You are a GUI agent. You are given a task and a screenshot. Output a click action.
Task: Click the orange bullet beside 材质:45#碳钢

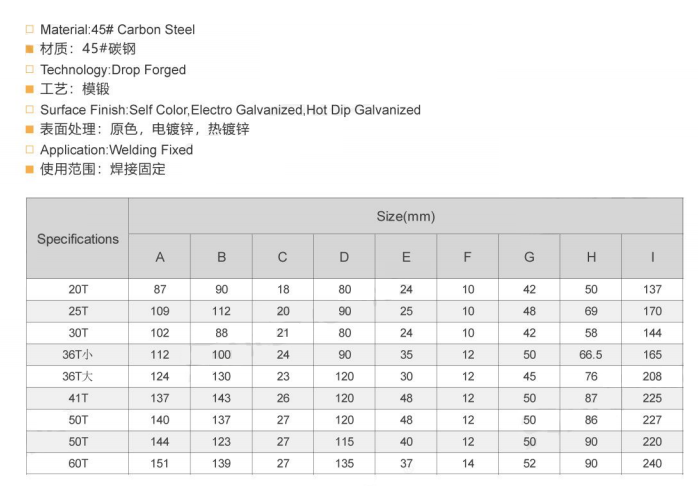pyautogui.click(x=30, y=50)
